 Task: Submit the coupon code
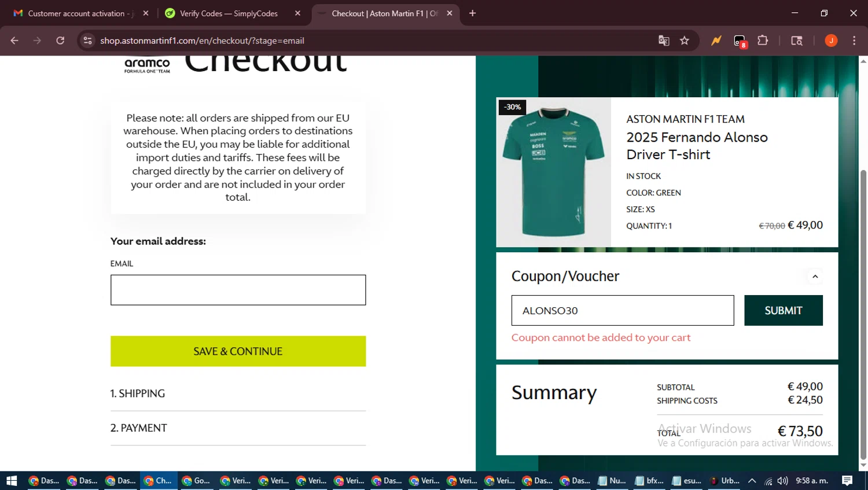point(784,311)
